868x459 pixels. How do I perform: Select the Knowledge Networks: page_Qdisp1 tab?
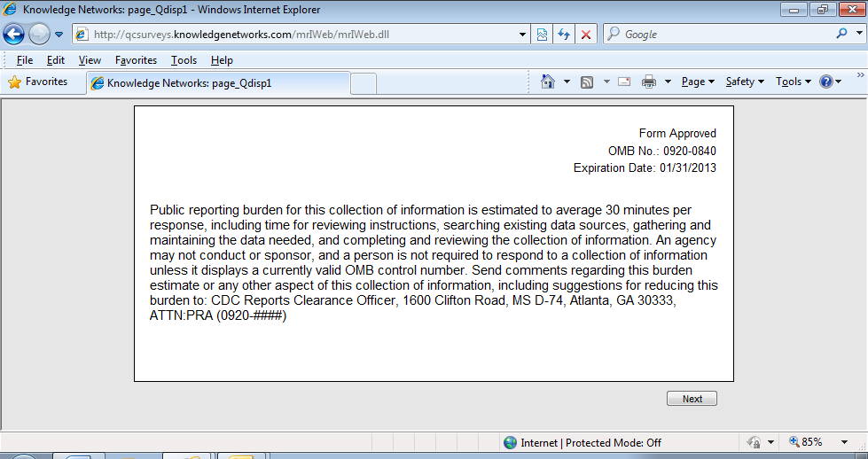(218, 83)
